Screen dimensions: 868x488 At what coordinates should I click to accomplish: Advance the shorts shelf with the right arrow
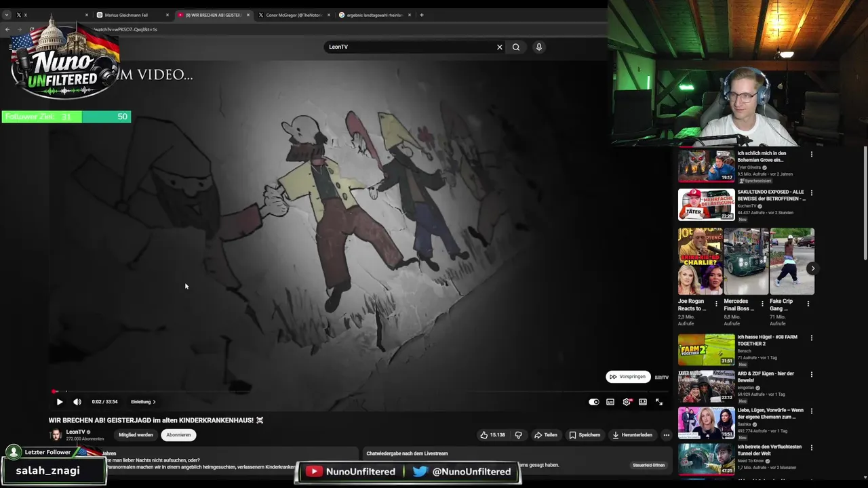coord(812,268)
